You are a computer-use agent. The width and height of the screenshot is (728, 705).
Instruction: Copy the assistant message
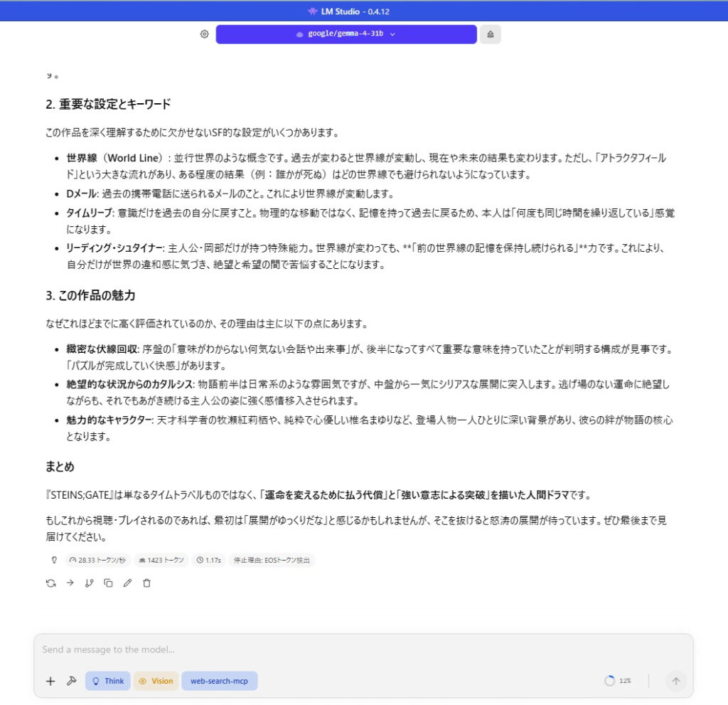[109, 583]
